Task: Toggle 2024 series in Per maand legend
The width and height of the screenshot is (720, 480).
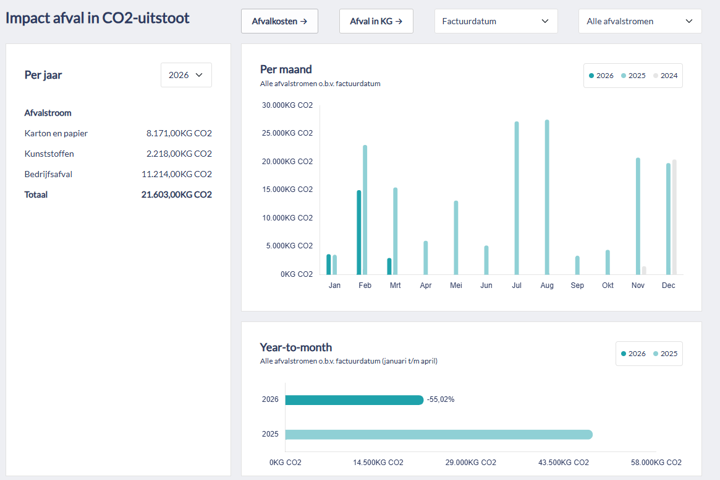Action: pyautogui.click(x=665, y=76)
